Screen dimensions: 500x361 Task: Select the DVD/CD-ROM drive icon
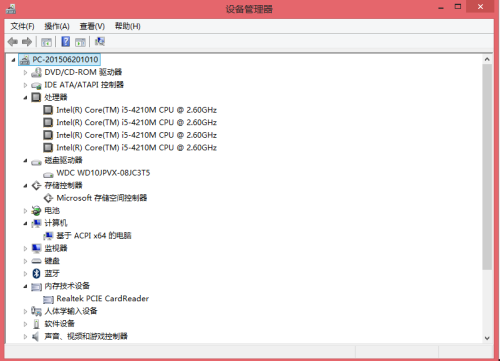tap(36, 72)
